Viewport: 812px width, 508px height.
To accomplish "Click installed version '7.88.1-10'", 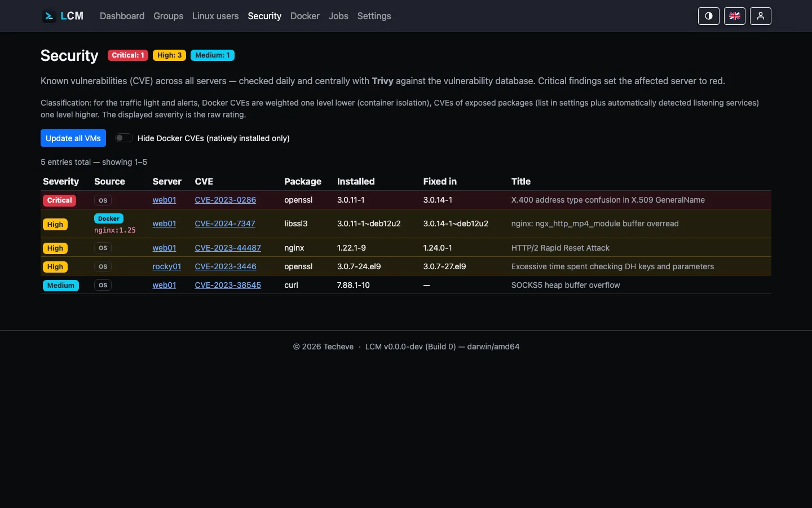I will click(x=354, y=285).
